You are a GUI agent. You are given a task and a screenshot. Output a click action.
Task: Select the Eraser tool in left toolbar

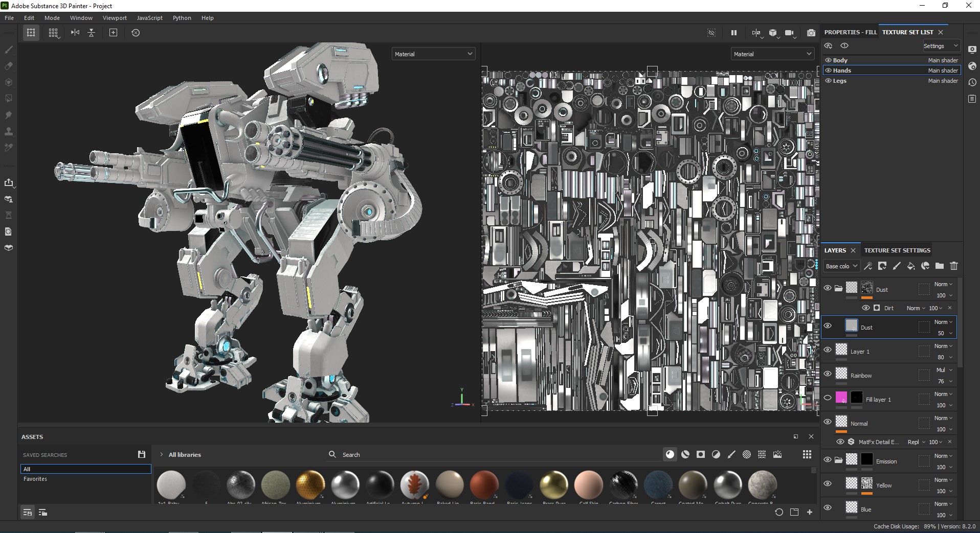point(9,66)
